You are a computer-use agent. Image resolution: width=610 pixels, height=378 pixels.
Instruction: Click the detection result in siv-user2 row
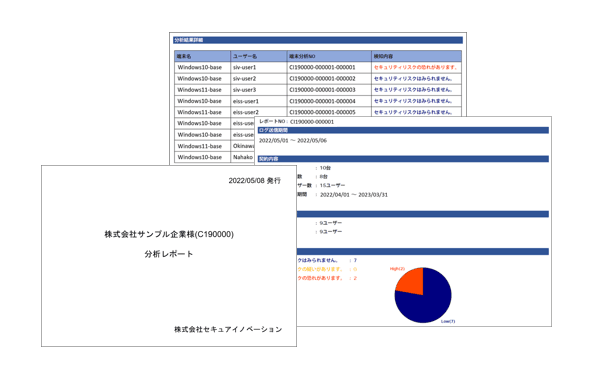pyautogui.click(x=413, y=79)
